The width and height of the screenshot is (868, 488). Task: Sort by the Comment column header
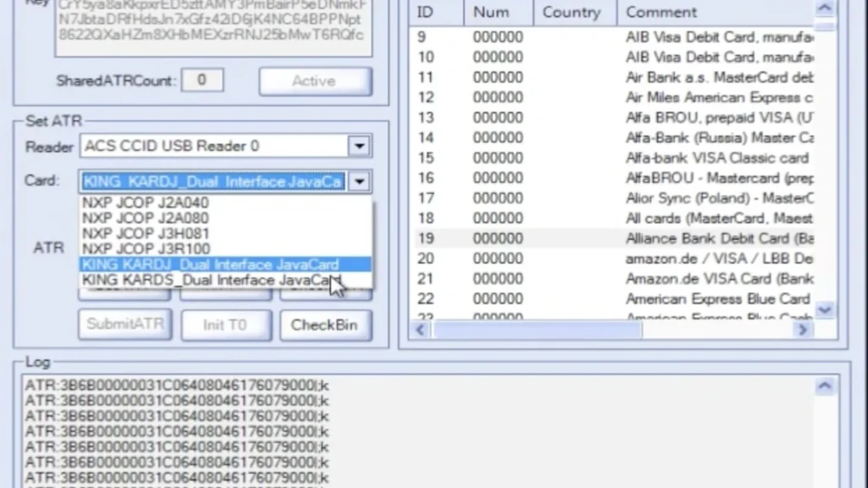715,12
